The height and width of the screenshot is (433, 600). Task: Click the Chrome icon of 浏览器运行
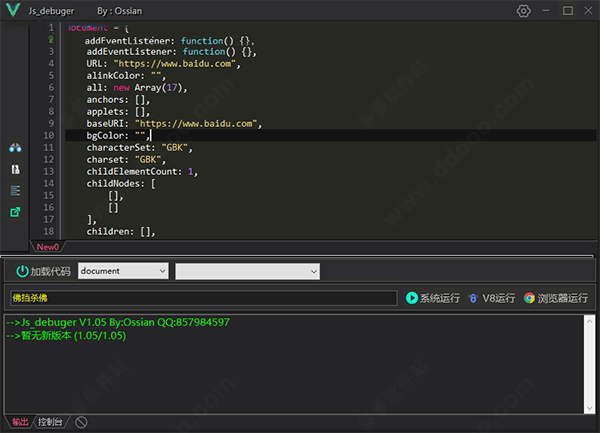[x=530, y=298]
